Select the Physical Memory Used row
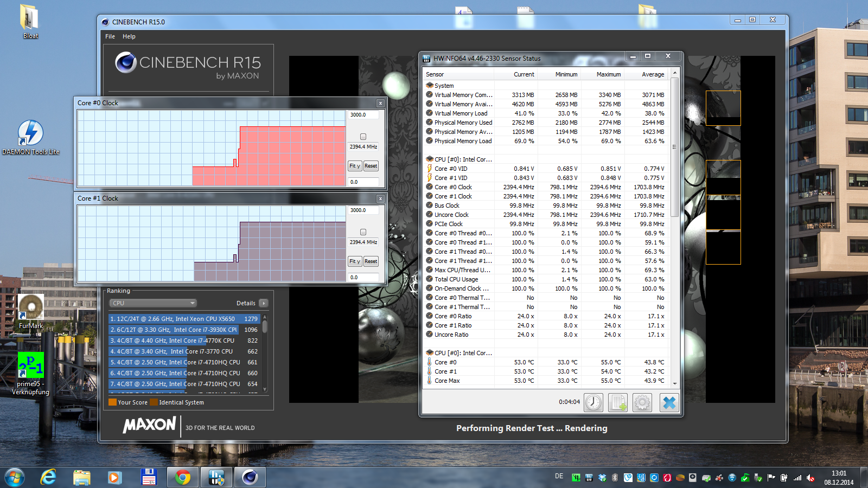 click(x=546, y=123)
